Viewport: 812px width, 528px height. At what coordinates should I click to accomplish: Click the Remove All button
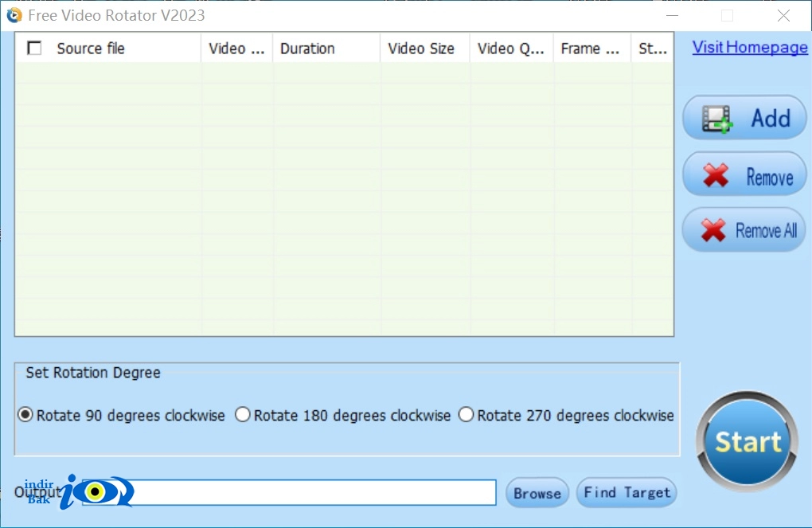[x=744, y=230]
